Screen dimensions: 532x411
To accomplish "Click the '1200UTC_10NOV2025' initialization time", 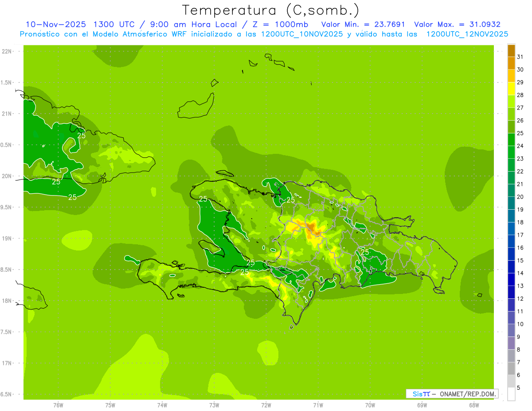I will pyautogui.click(x=301, y=34).
